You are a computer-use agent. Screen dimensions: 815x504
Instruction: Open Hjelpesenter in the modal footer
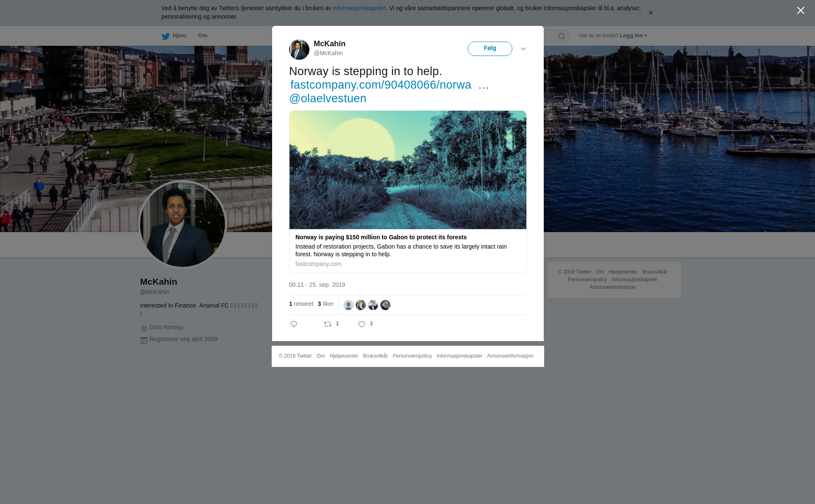pos(344,356)
